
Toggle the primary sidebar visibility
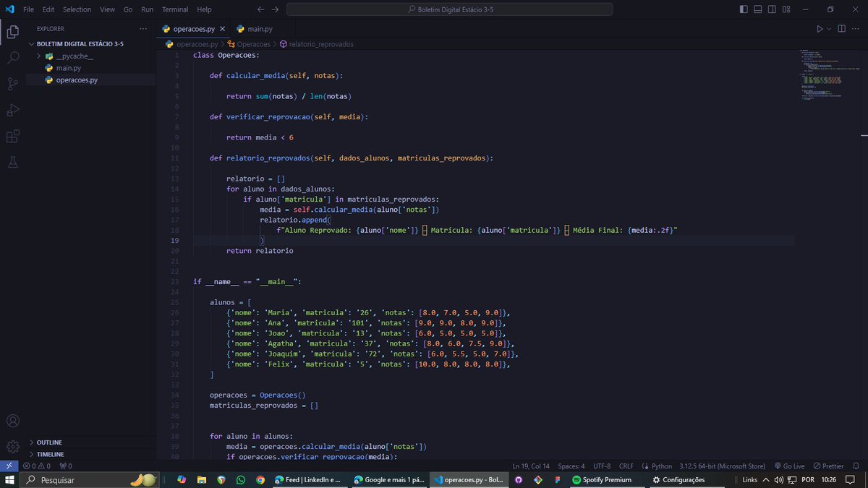pos(744,9)
